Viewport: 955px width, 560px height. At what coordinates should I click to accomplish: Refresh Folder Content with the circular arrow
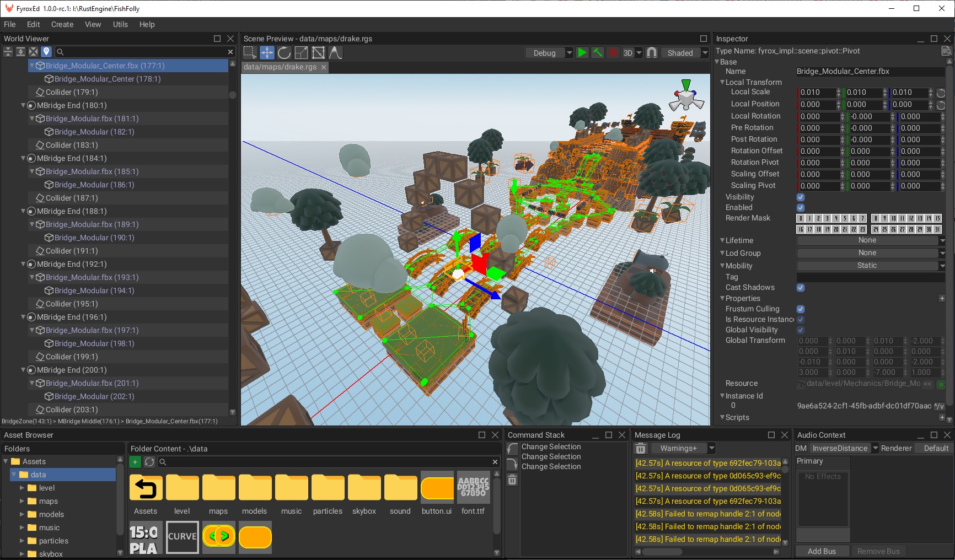(149, 462)
